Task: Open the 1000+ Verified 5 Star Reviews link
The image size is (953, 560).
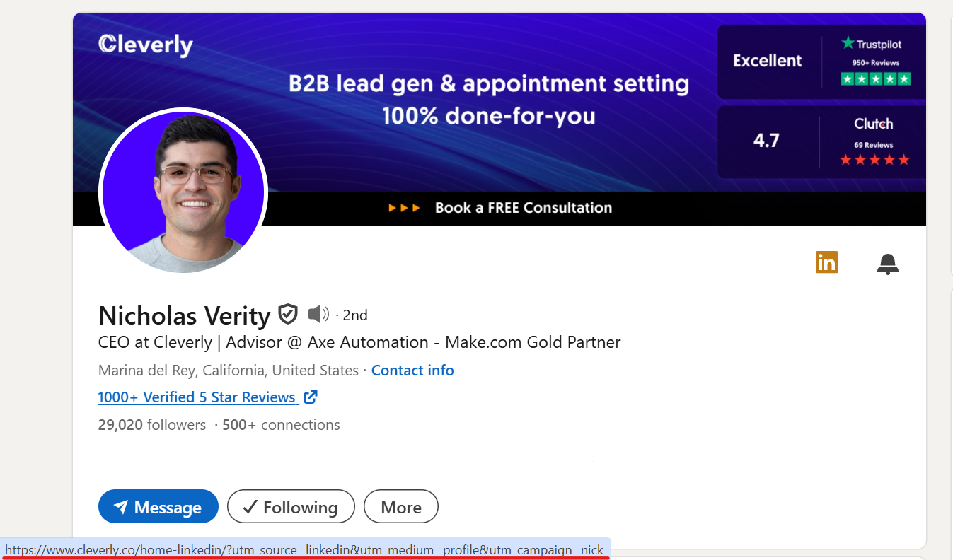Action: (x=197, y=397)
